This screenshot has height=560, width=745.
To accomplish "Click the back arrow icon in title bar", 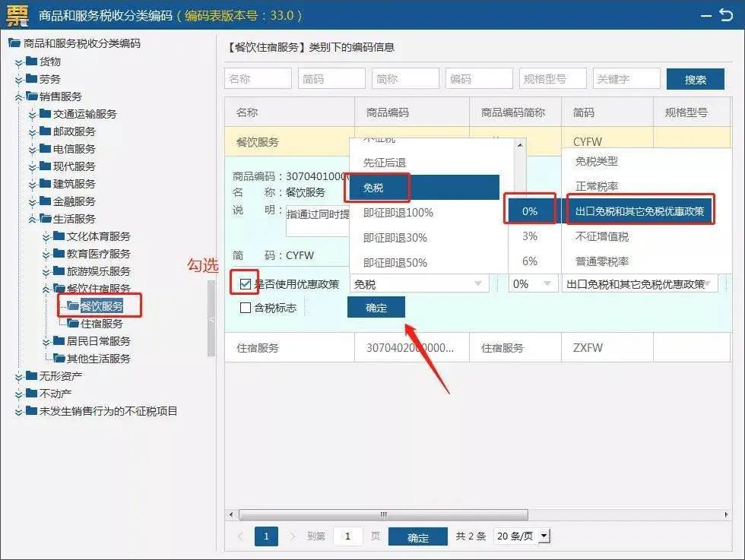I will click(726, 14).
